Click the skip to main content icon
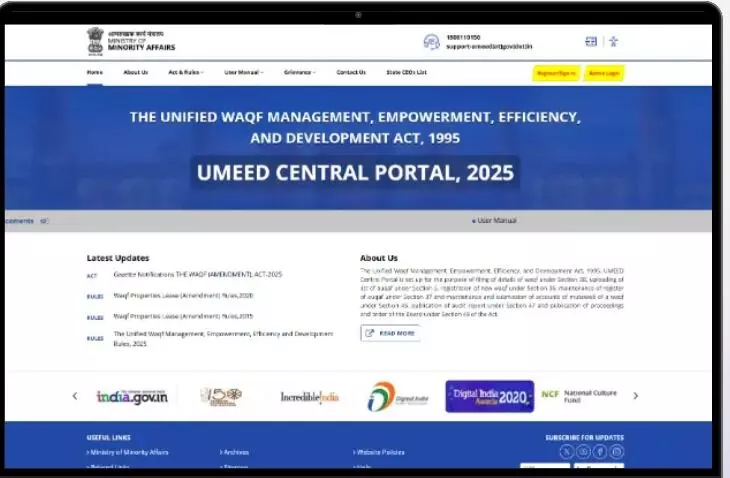Image resolution: width=730 pixels, height=478 pixels. click(591, 41)
